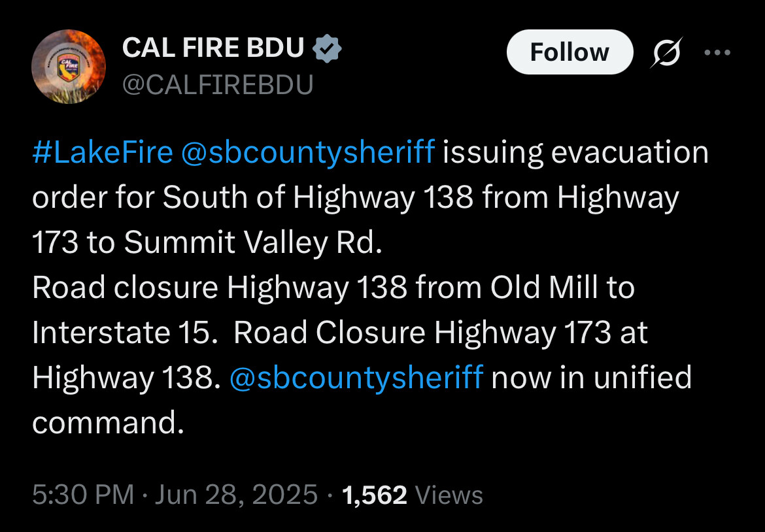Open @sbcountysheriff mention before 'now in unified'
Screen dimensions: 765x532
(x=356, y=378)
